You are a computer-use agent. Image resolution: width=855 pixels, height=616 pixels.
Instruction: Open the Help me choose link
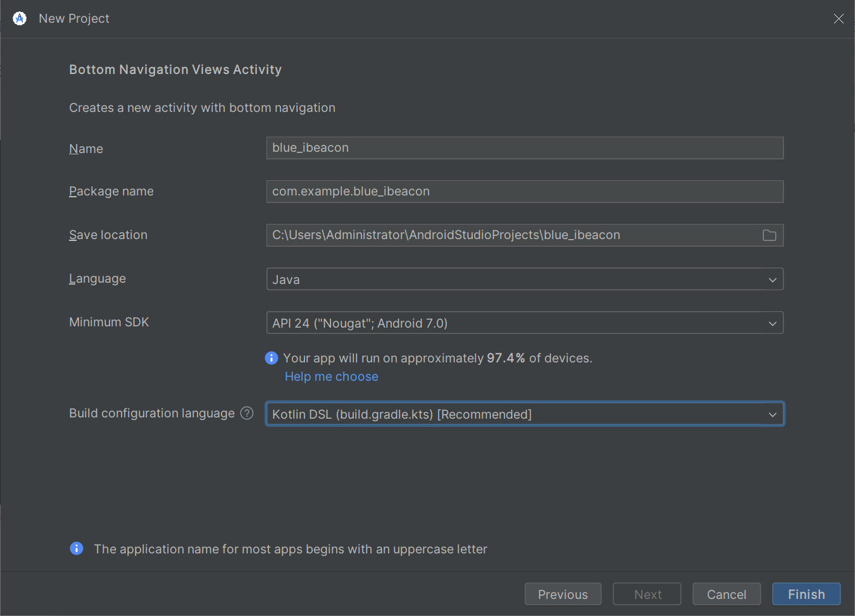(x=332, y=376)
